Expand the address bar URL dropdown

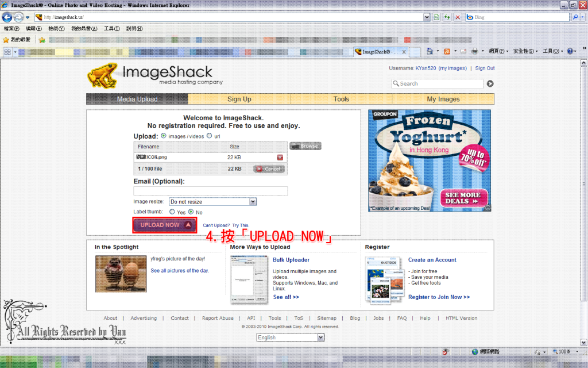(x=427, y=17)
